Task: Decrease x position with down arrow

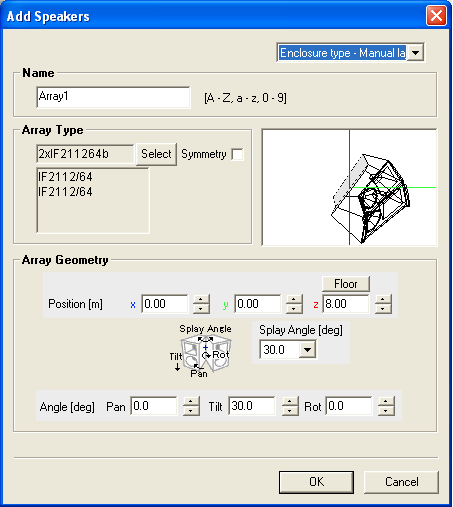Action: pos(201,308)
